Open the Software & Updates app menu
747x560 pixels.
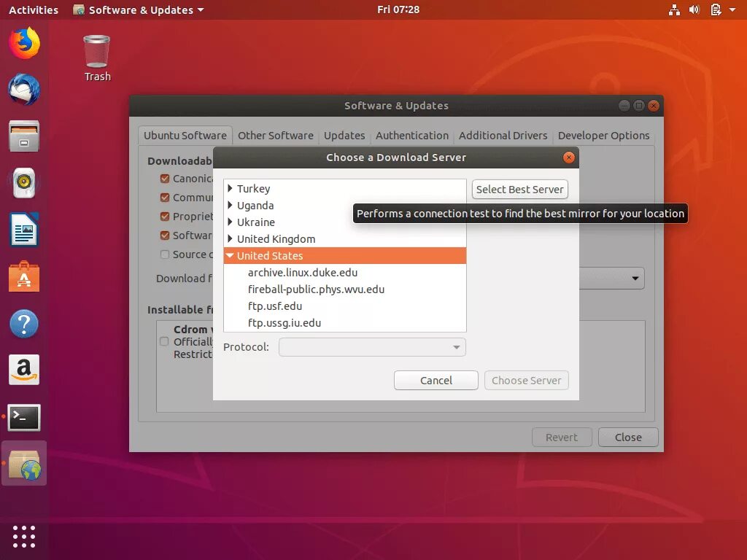[x=139, y=9]
